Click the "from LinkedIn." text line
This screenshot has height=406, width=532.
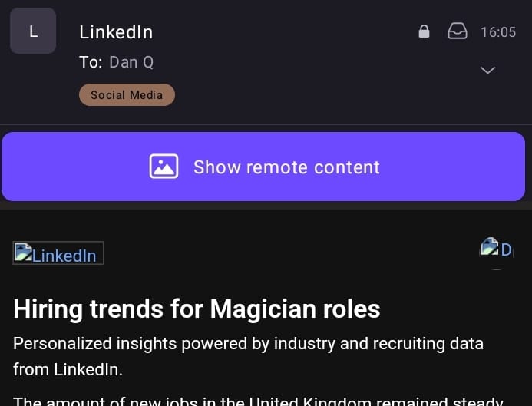tap(69, 369)
